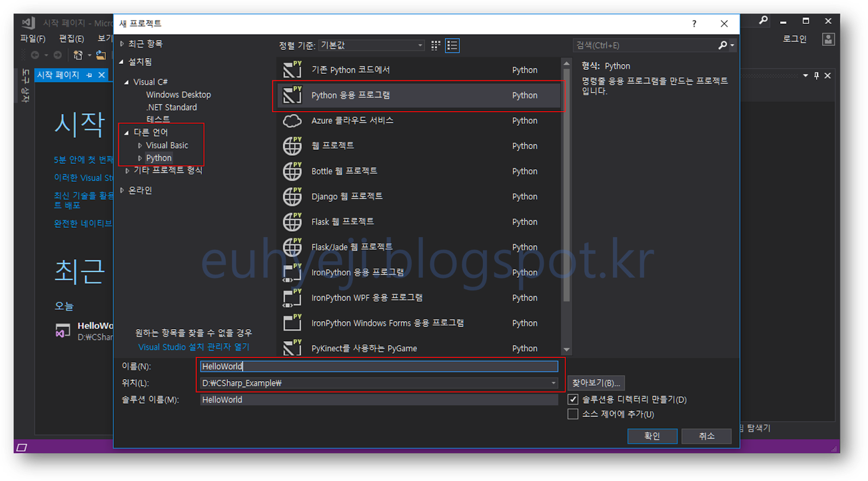
Task: Click the navigate back arrow in the VS toolbar
Action: (35, 55)
